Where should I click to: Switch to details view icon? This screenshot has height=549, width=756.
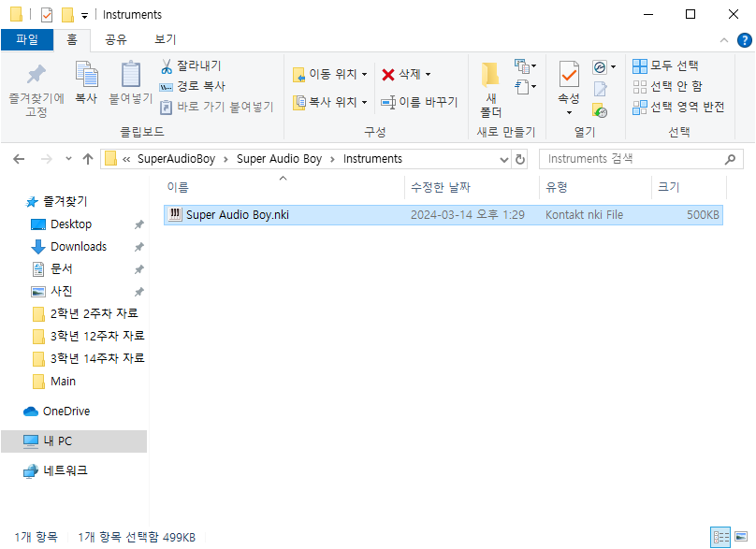(720, 537)
